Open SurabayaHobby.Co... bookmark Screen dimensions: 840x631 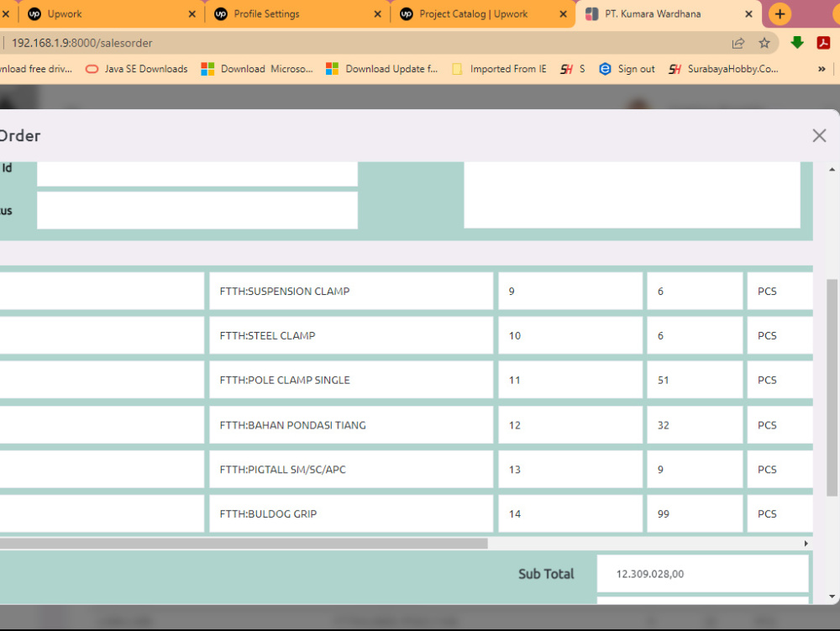724,69
